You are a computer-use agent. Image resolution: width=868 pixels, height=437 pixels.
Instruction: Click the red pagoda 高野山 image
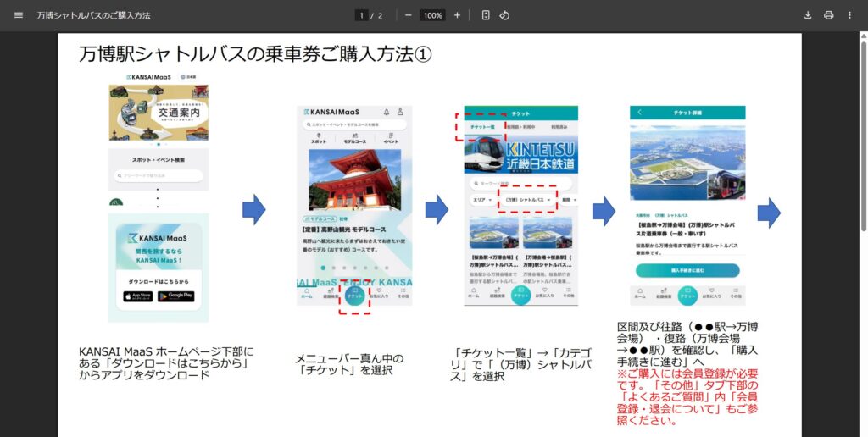[x=354, y=180]
